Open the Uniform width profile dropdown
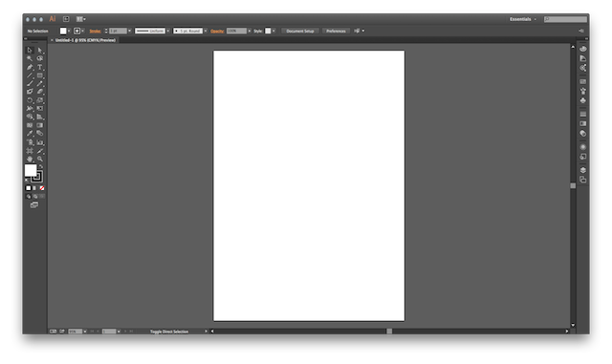Screen dimensions: 612x364 (x=168, y=31)
